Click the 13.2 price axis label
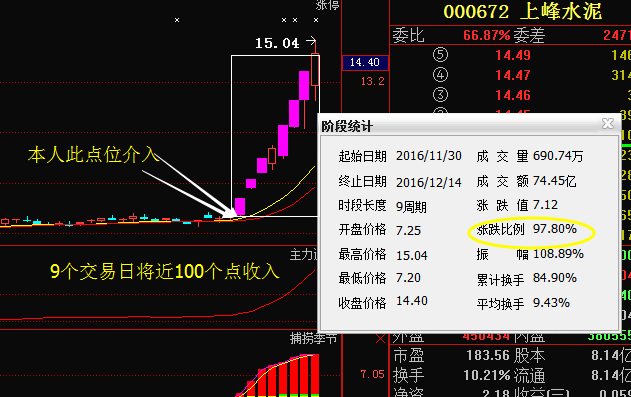Viewport: 631px width, 397px height. pos(373,82)
